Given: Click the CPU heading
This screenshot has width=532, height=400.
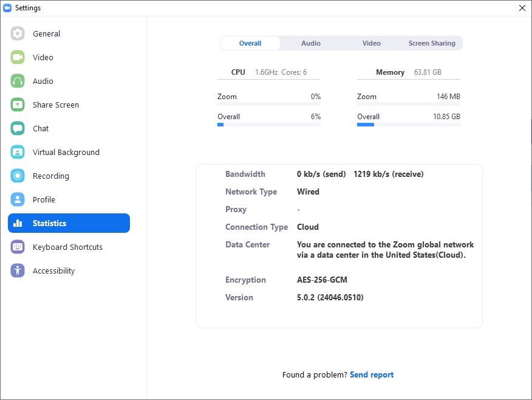Looking at the screenshot, I should (238, 72).
